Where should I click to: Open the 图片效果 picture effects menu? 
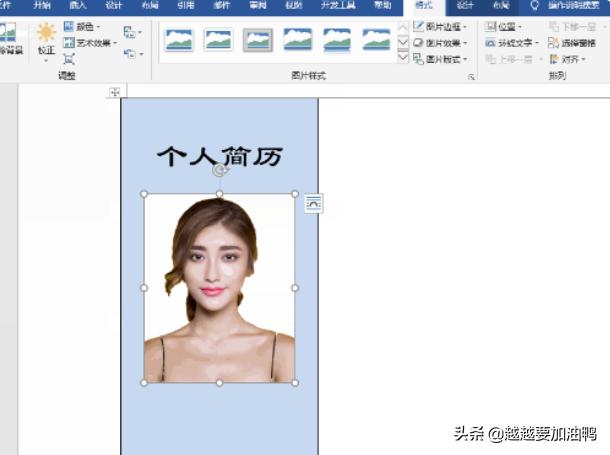coord(439,43)
